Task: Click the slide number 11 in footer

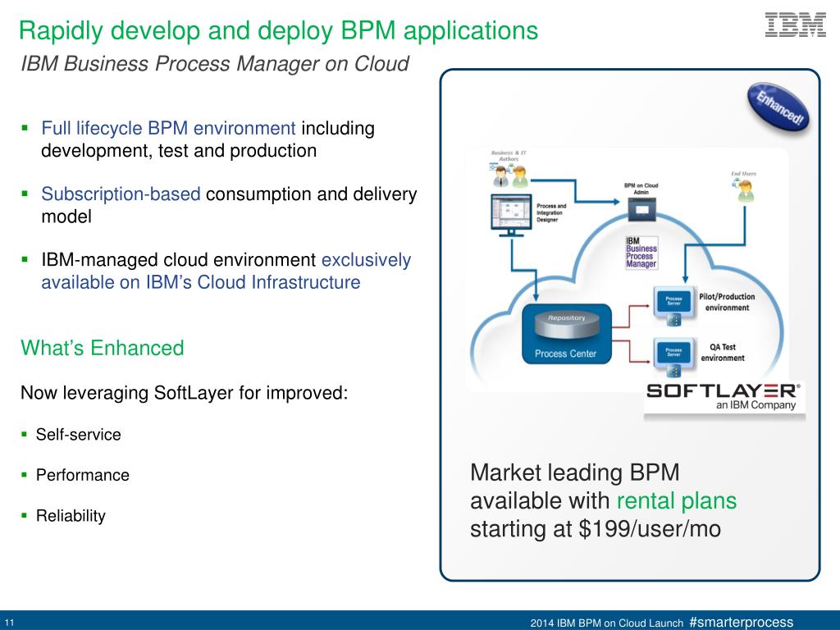Action: coord(9,623)
